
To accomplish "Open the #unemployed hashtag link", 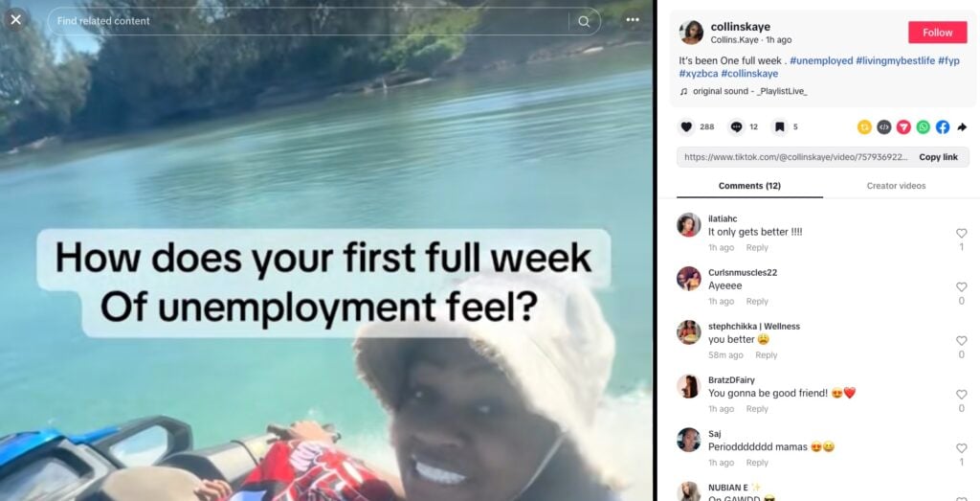I will point(821,60).
